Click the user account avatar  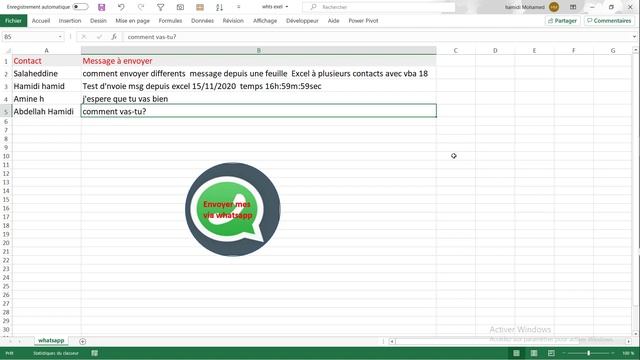pos(554,7)
